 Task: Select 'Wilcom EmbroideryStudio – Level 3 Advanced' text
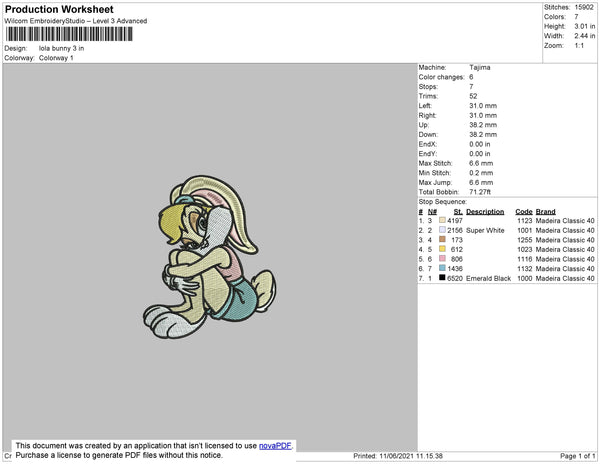(x=76, y=21)
